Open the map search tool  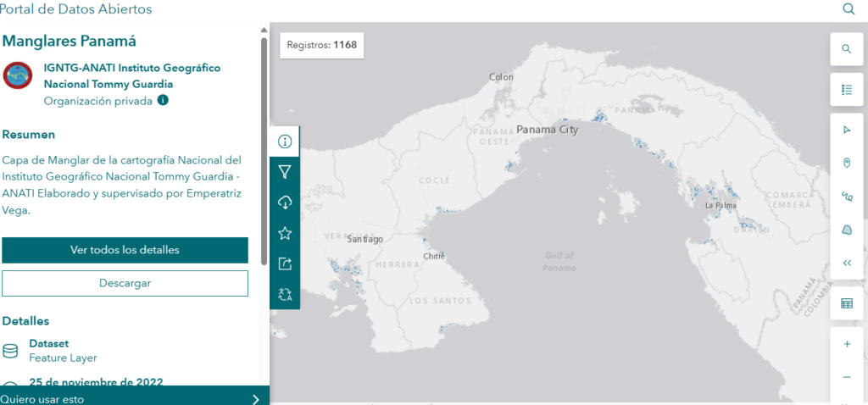[x=846, y=49]
